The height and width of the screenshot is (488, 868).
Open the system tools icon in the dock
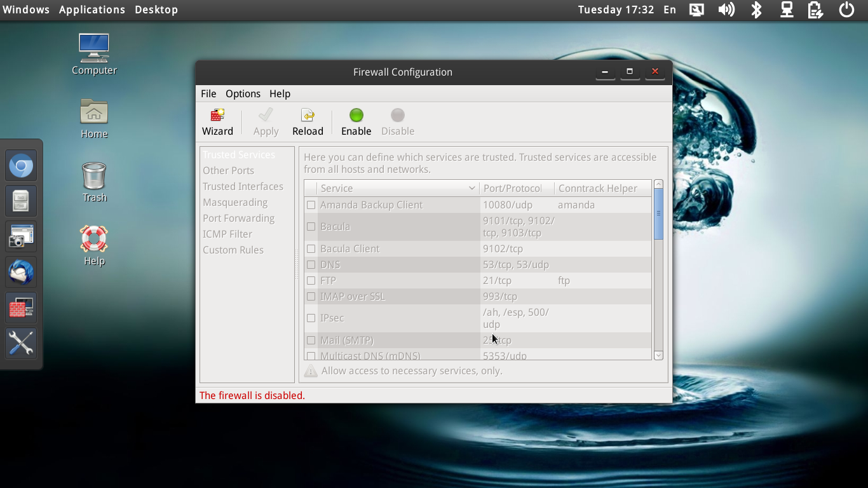(x=21, y=343)
